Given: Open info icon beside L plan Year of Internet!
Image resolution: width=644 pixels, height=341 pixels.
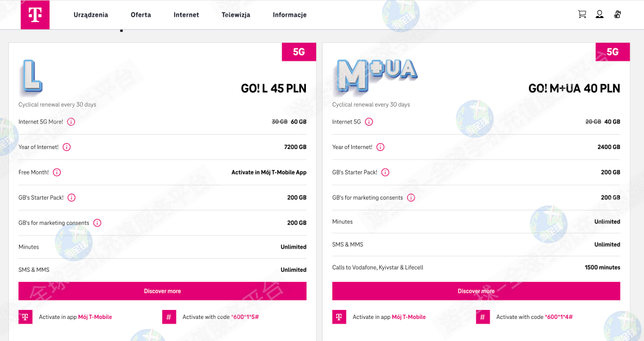Looking at the screenshot, I should point(67,147).
